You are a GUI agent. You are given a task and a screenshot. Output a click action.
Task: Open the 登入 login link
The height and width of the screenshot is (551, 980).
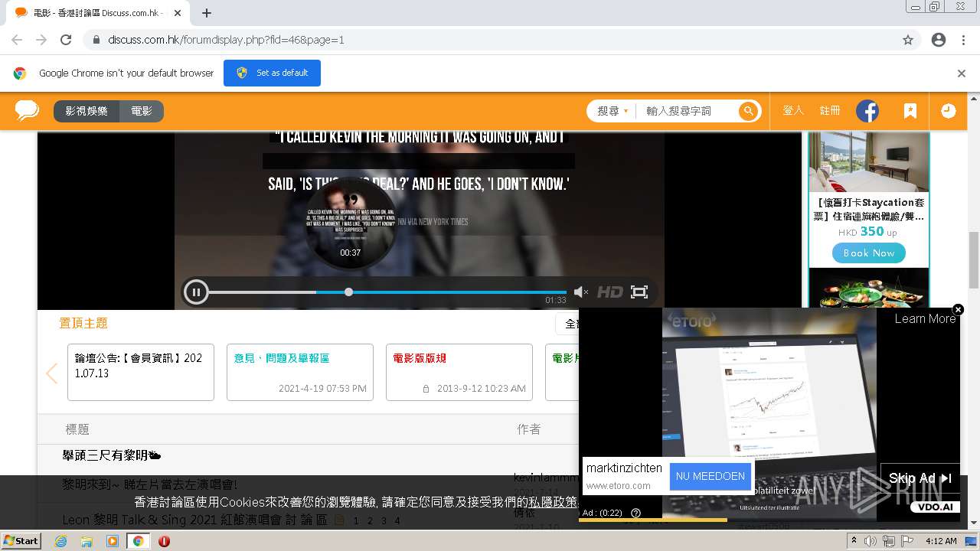793,111
